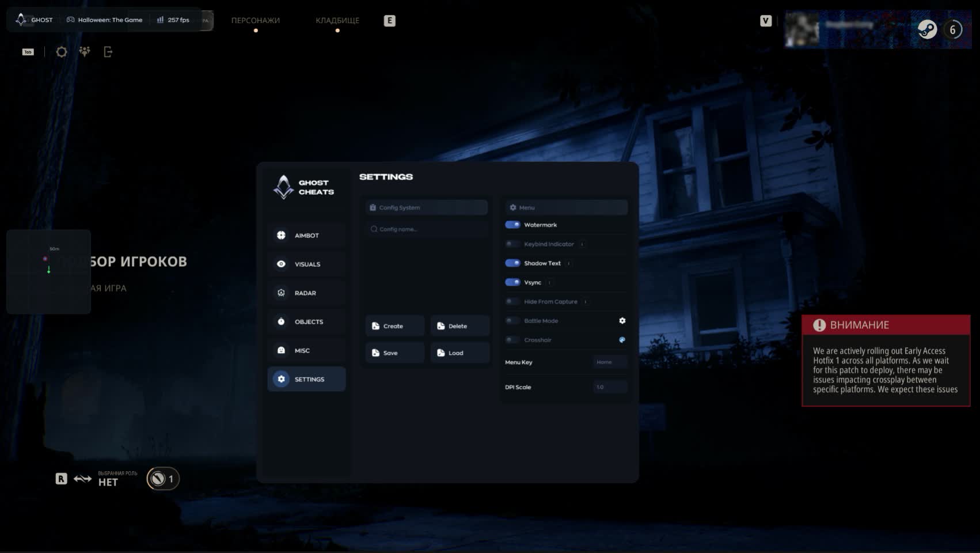Click the Halloween: The Game label
This screenshot has width=980, height=553.
[110, 20]
